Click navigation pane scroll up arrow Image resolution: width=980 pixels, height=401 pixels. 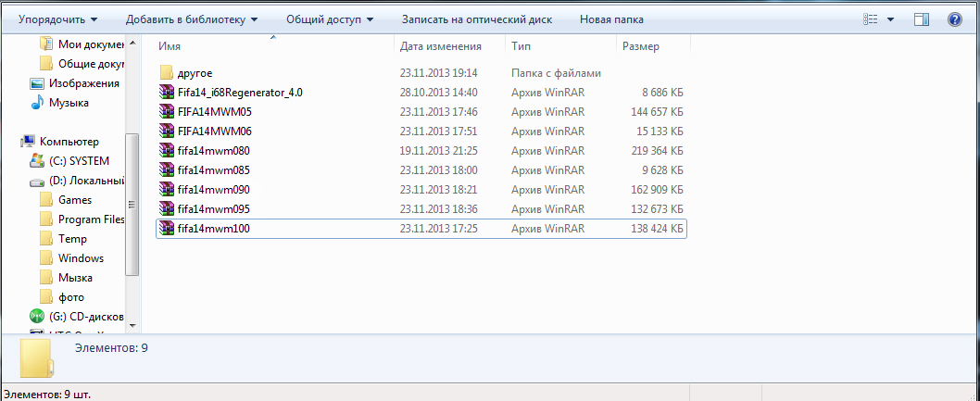(132, 44)
